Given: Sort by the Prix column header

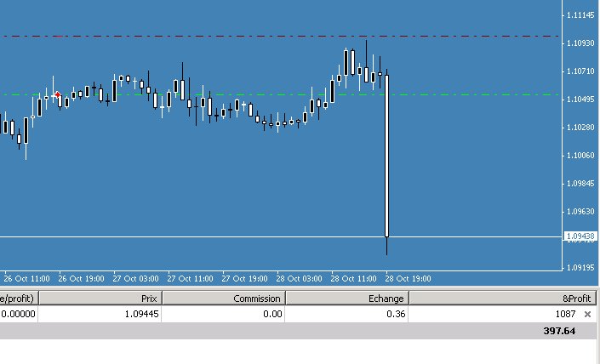Looking at the screenshot, I should [100, 298].
